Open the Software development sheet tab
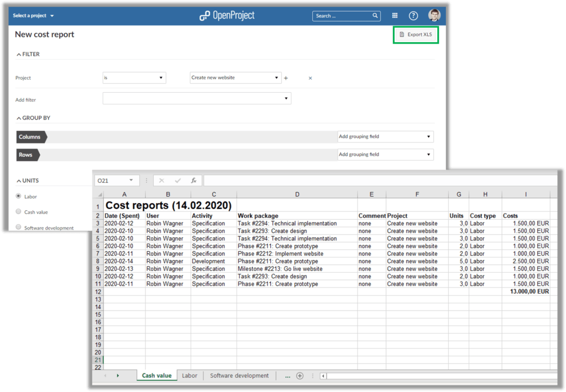 tap(239, 375)
